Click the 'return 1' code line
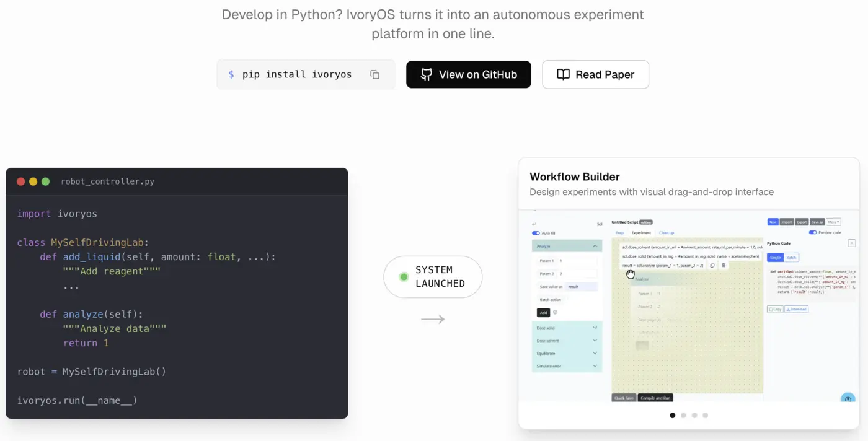This screenshot has height=441, width=868. coord(86,343)
